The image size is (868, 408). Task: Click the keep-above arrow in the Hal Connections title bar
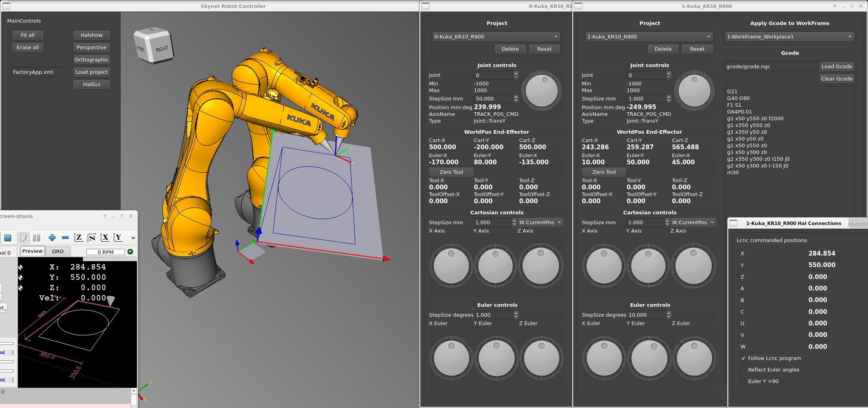pos(855,223)
